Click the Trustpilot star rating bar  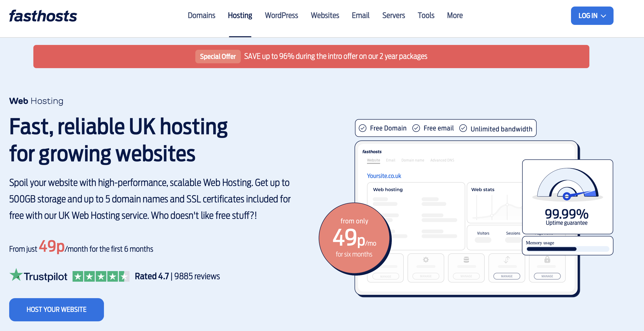click(x=101, y=276)
